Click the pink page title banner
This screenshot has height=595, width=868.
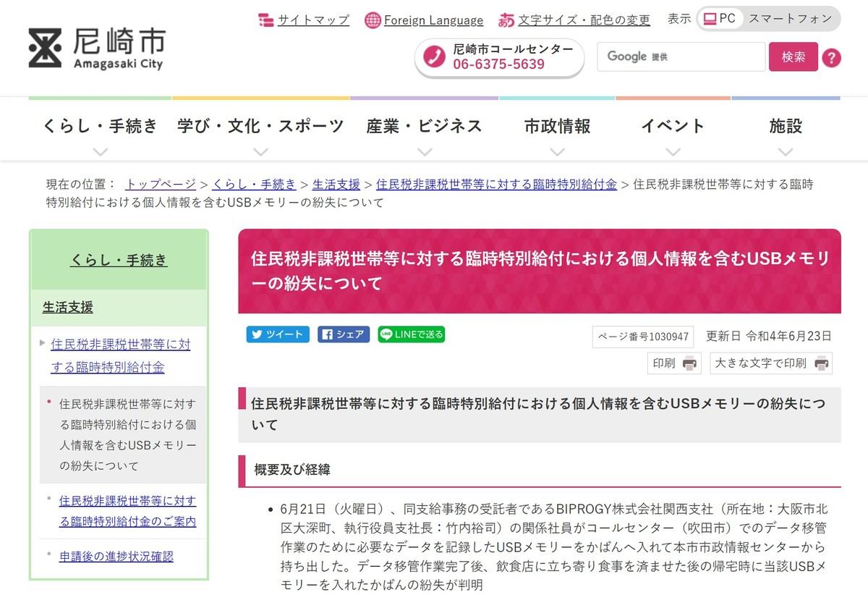coord(540,271)
